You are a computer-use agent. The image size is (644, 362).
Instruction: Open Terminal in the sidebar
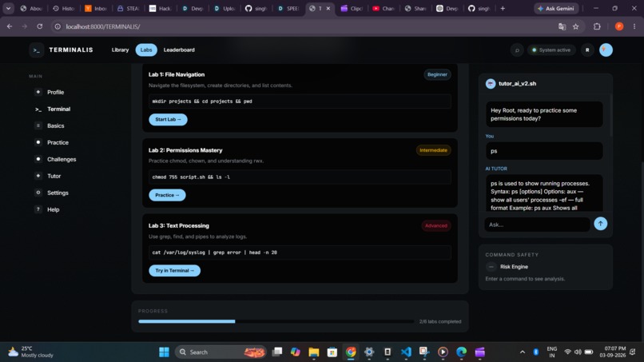click(x=58, y=109)
